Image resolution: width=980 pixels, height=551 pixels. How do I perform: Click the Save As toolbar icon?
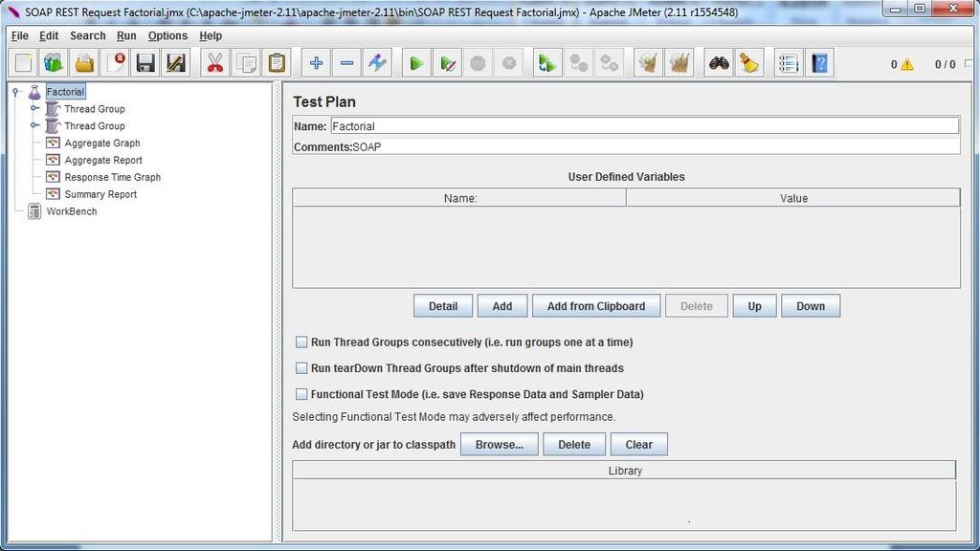pos(176,63)
